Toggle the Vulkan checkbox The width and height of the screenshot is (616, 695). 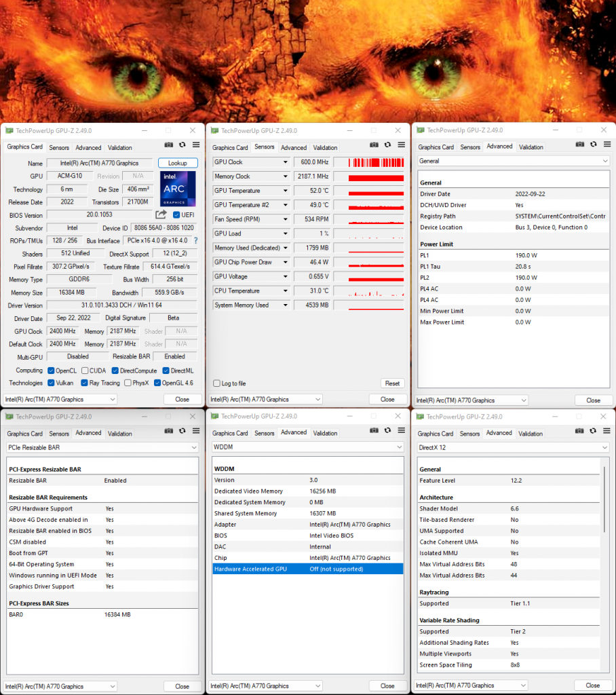51,383
